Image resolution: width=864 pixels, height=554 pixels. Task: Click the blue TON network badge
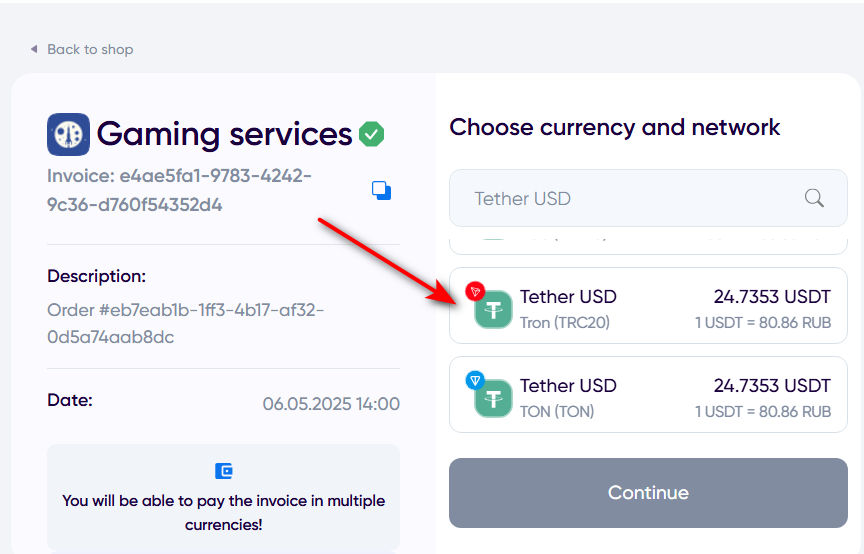(x=474, y=380)
